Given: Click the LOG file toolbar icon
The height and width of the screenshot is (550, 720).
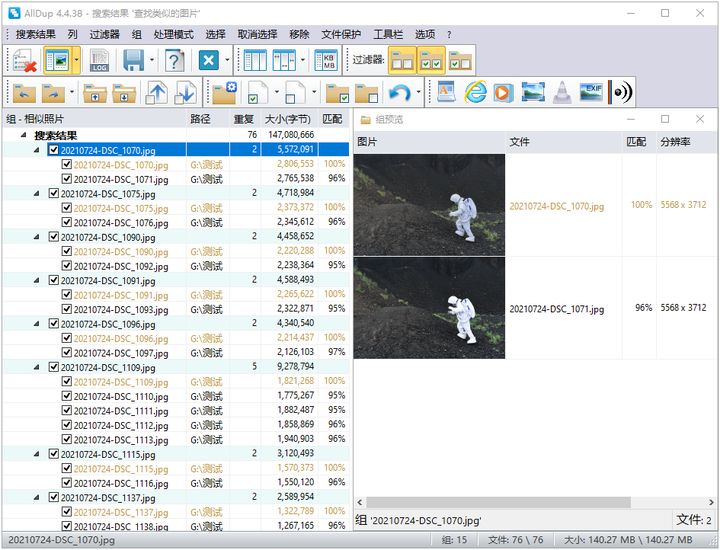Looking at the screenshot, I should coord(99,61).
